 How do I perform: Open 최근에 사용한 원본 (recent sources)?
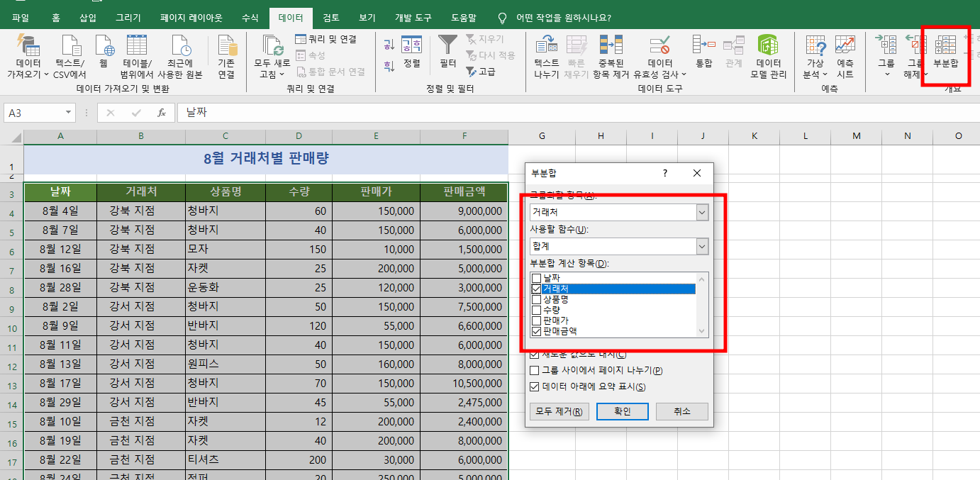pyautogui.click(x=180, y=57)
